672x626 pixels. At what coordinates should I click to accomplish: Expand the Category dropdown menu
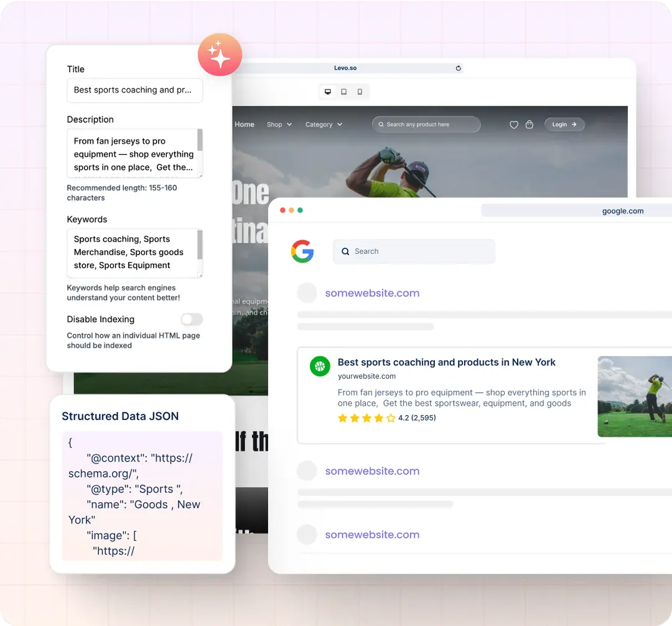(324, 124)
